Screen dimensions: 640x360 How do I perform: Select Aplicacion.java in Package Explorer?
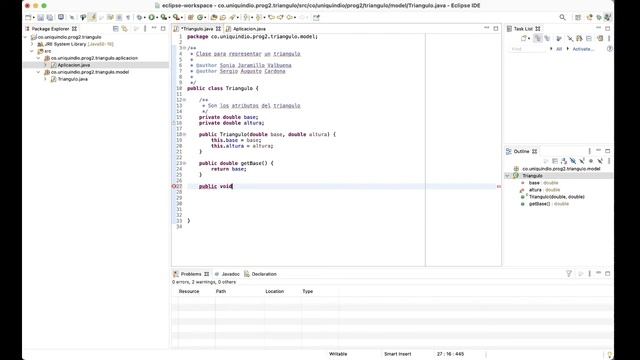(73, 65)
